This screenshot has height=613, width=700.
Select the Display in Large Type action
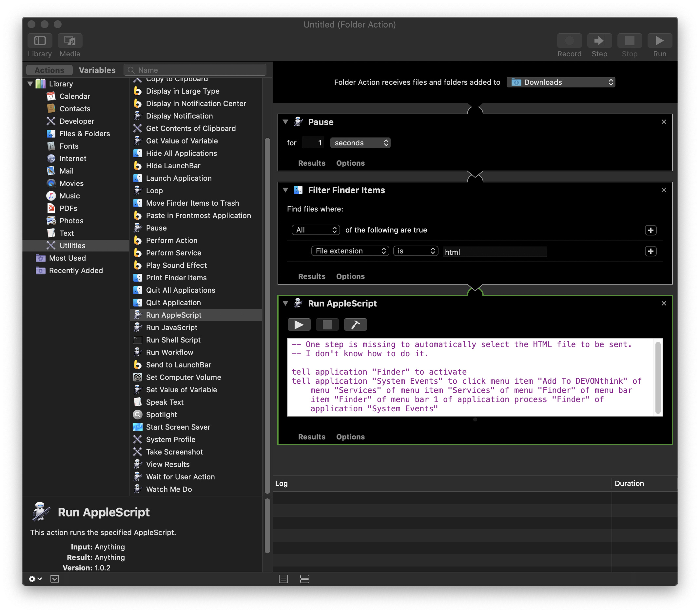(183, 91)
